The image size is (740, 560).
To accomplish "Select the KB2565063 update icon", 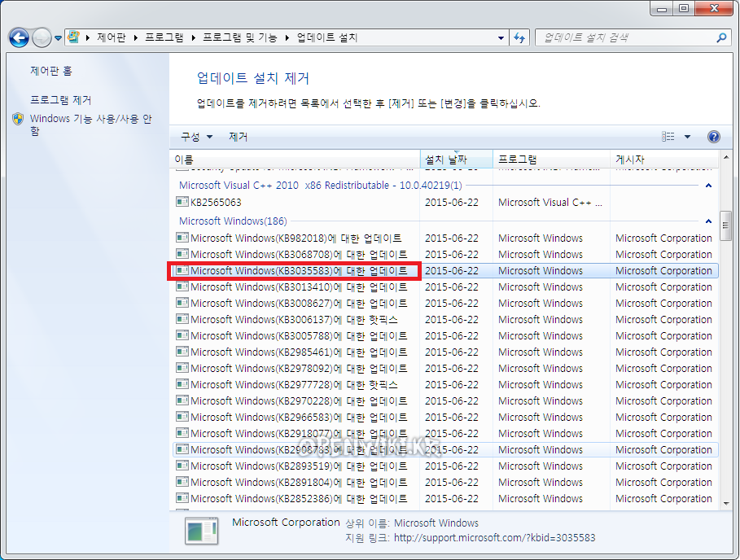I will 182,202.
